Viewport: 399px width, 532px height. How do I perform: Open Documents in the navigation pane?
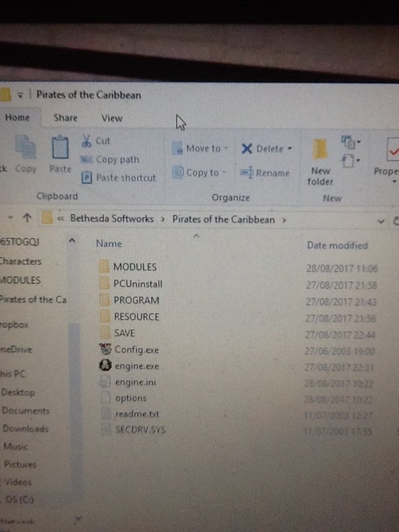[26, 411]
